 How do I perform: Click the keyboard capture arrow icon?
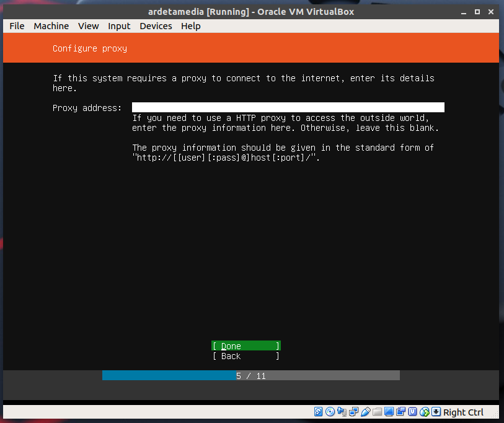click(436, 412)
